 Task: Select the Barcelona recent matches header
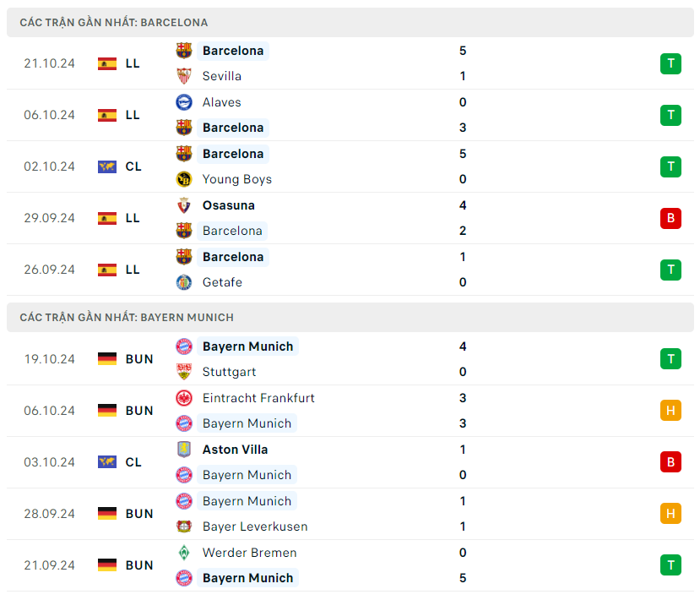[114, 23]
